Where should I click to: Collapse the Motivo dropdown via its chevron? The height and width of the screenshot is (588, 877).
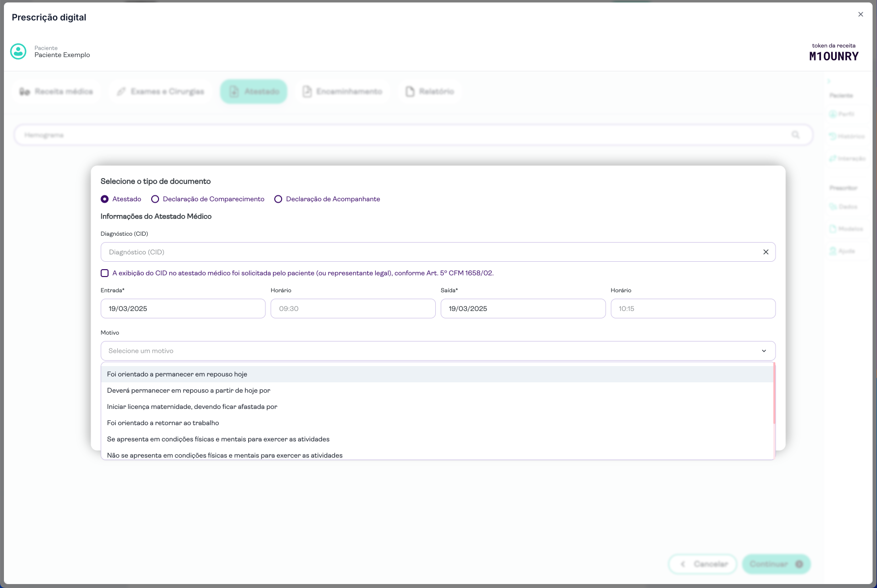(x=764, y=351)
